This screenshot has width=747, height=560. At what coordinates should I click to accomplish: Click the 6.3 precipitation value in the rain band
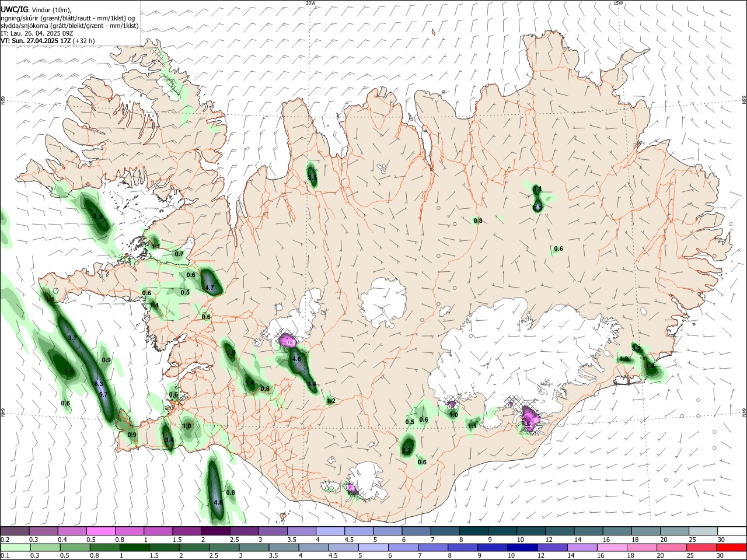tap(99, 383)
